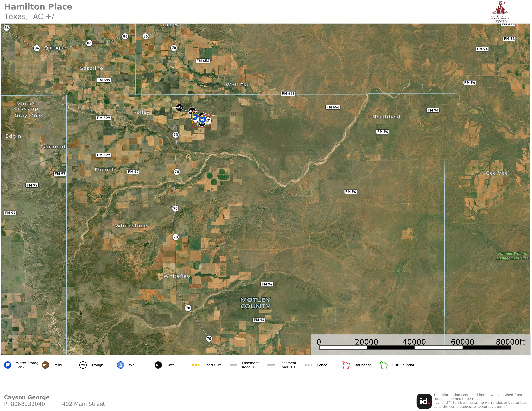Click the 402 Main Street address
The height and width of the screenshot is (411, 532).
(x=83, y=404)
